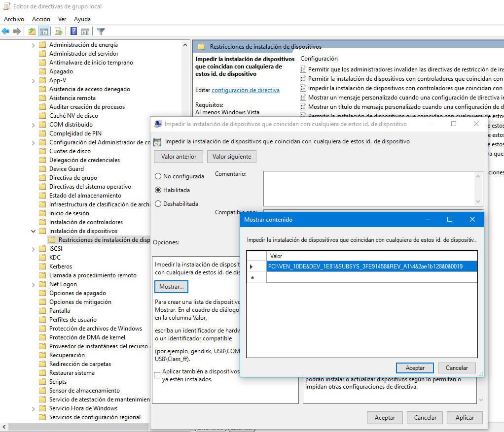The width and height of the screenshot is (504, 432).
Task: Click the tree pane scroll up arrow
Action: 185,45
